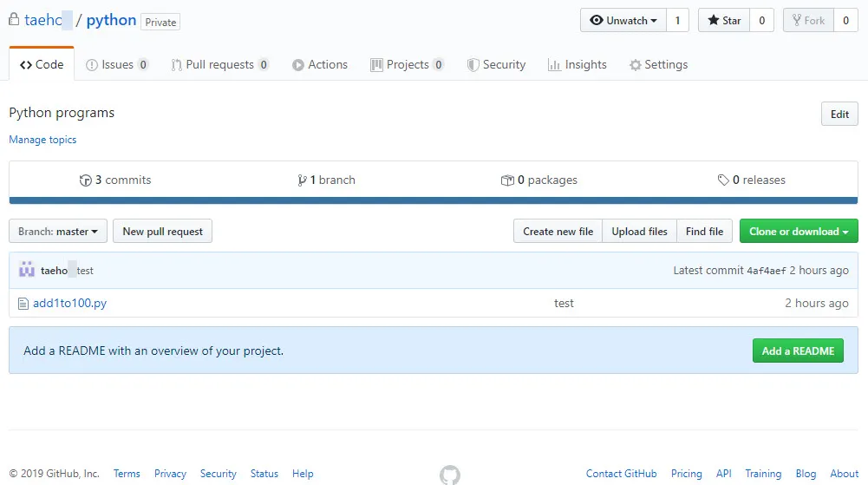Click the stargazers count next to Star

[x=761, y=21]
